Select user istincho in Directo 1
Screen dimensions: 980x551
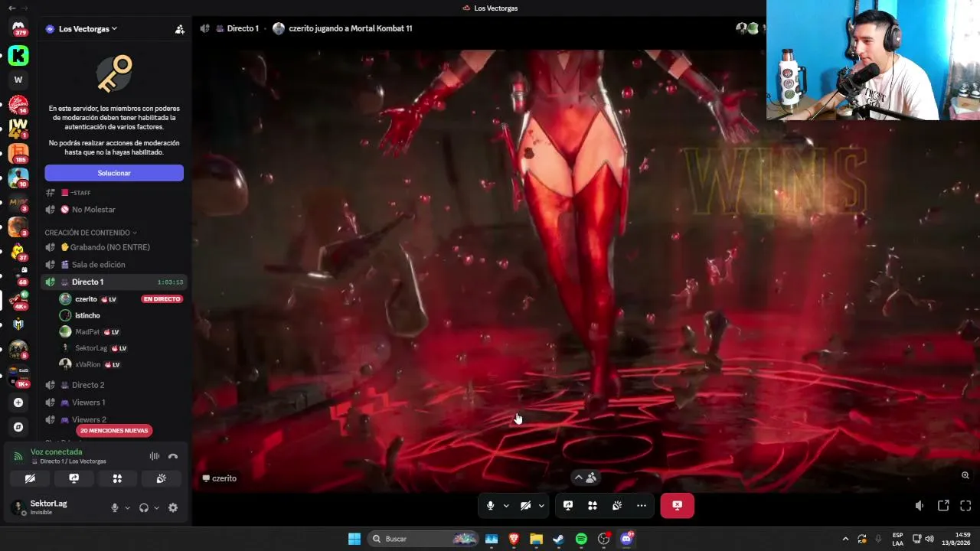click(x=121, y=315)
